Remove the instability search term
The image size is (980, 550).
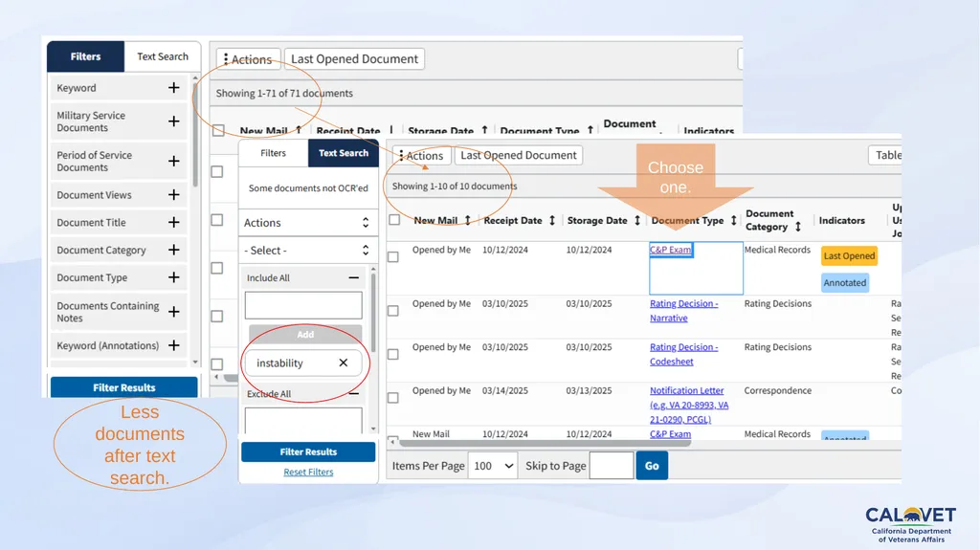344,363
